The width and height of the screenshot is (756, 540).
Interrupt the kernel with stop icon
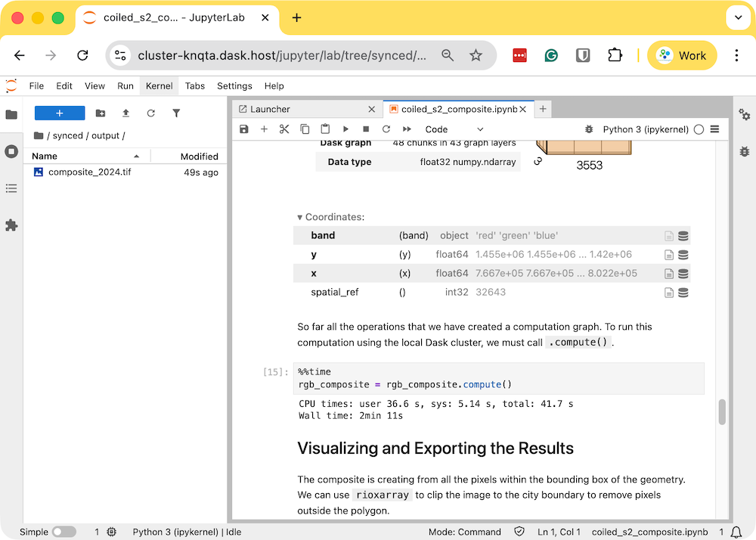click(x=366, y=129)
